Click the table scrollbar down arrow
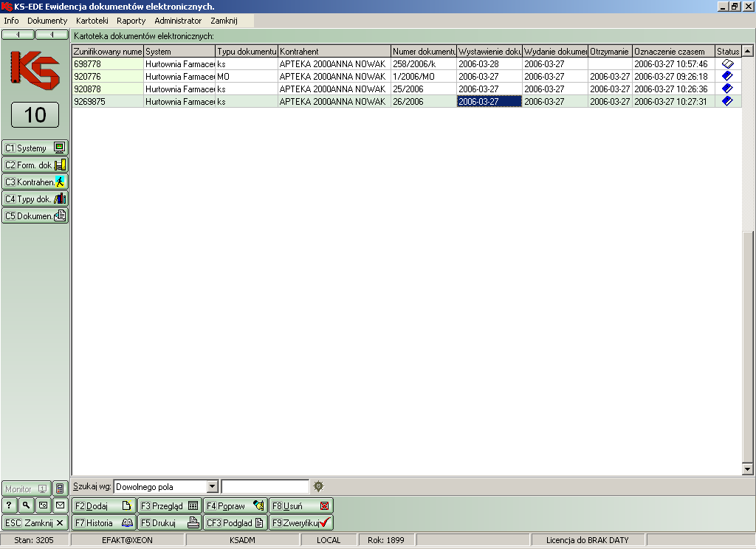 tap(747, 469)
